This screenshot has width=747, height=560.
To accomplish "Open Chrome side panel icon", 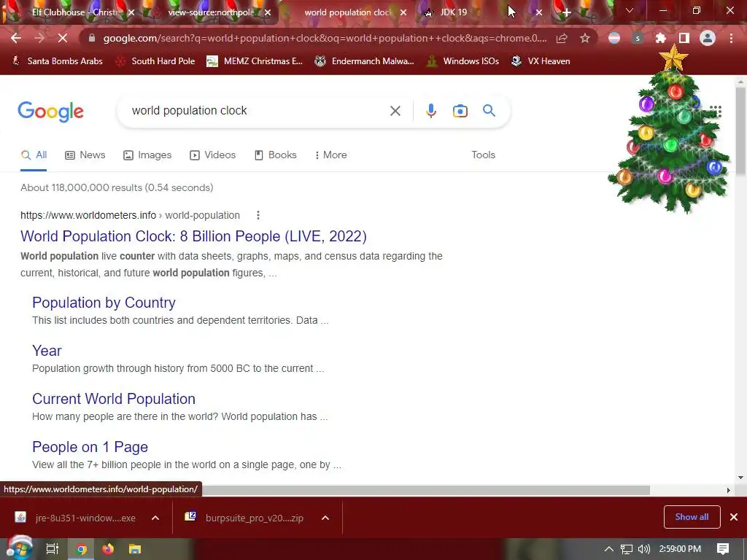I will click(x=684, y=39).
